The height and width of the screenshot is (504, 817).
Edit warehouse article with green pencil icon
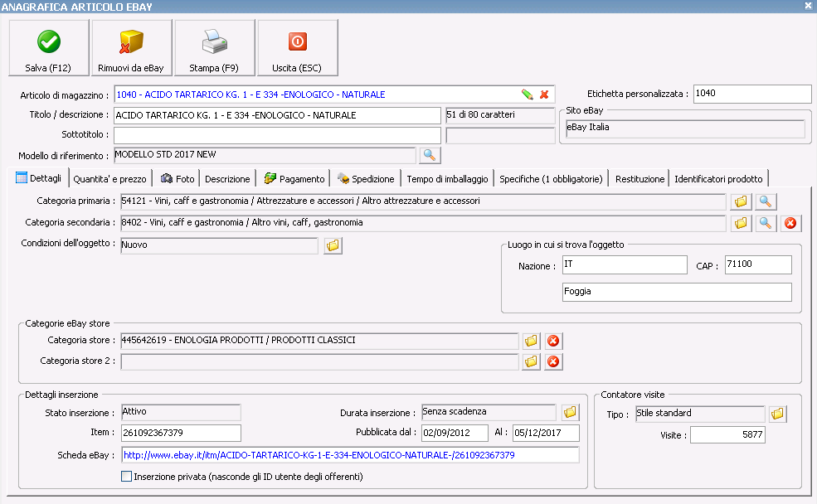point(528,94)
